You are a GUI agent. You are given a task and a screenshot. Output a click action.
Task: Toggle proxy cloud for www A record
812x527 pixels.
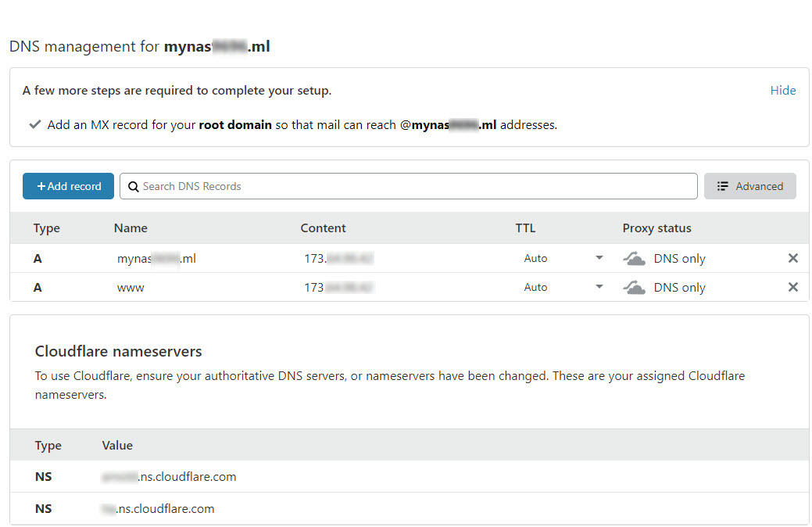pyautogui.click(x=634, y=287)
